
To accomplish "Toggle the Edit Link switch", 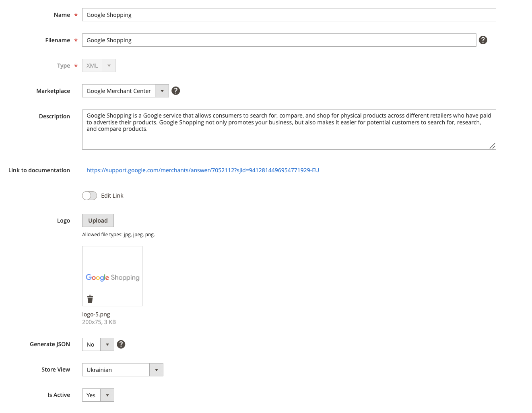I will pos(89,196).
